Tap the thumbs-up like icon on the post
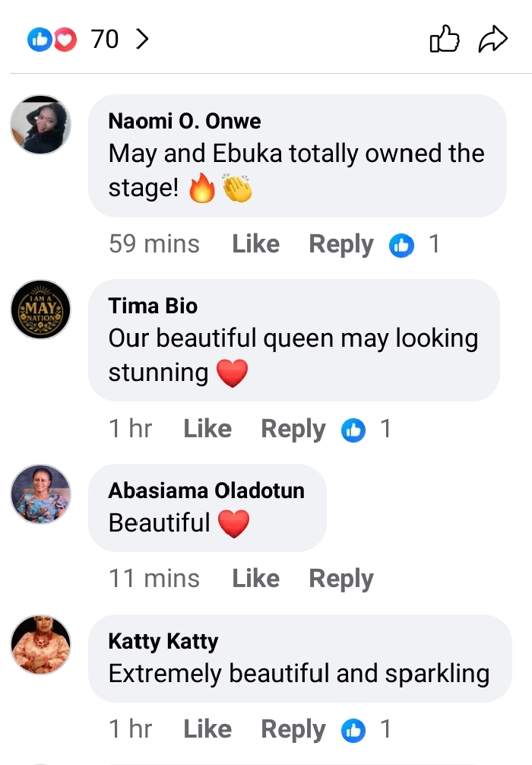The width and height of the screenshot is (532, 765). (x=445, y=40)
